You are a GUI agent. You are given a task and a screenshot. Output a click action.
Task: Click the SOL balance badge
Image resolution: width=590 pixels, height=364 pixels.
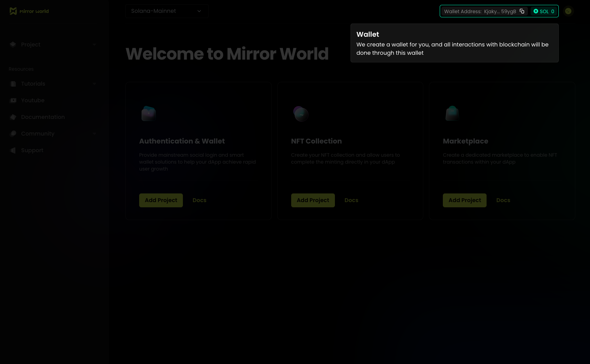[x=544, y=11]
